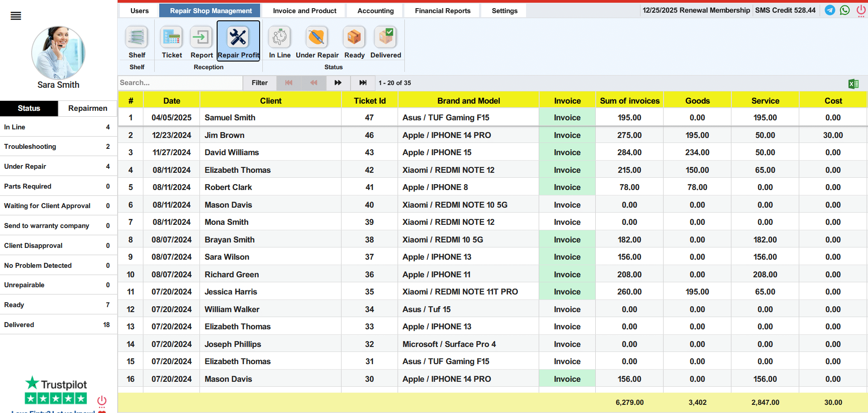Select the Repair Profit tool
Viewport: 868px width, 413px height.
(238, 41)
